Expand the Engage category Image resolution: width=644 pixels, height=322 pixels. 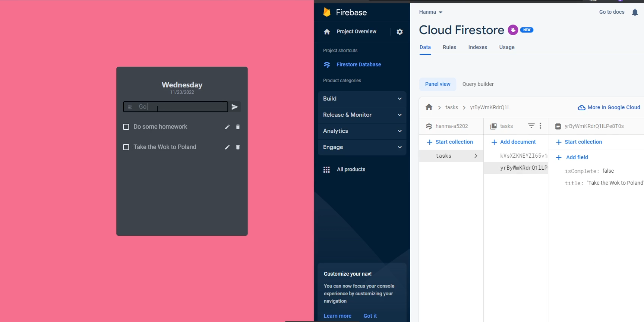362,147
